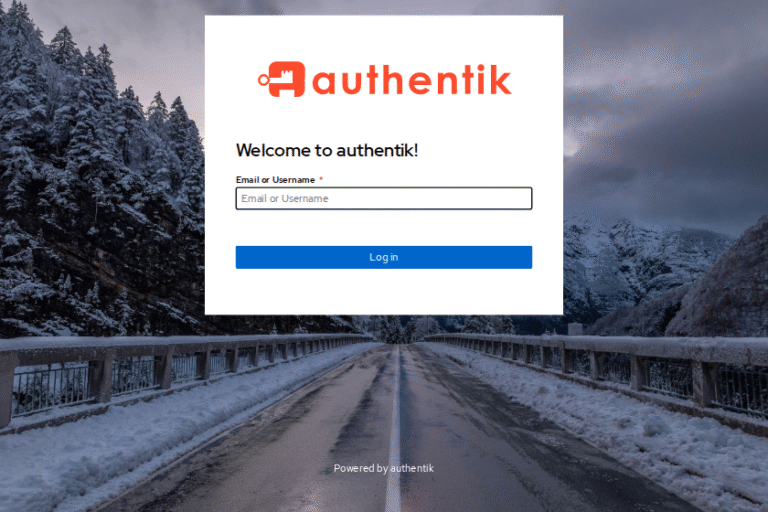Click the Email or Username field label

(275, 180)
